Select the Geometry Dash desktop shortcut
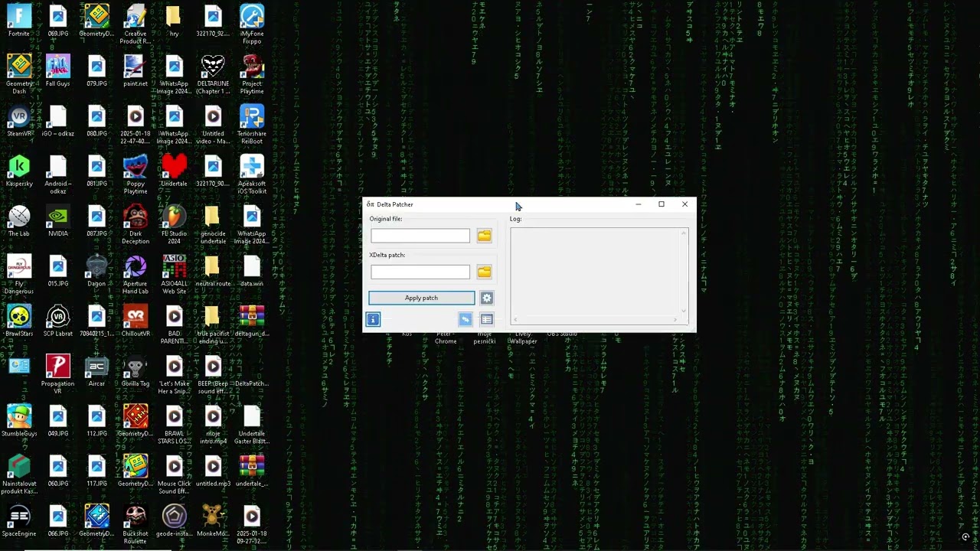This screenshot has height=551, width=980. [x=19, y=74]
